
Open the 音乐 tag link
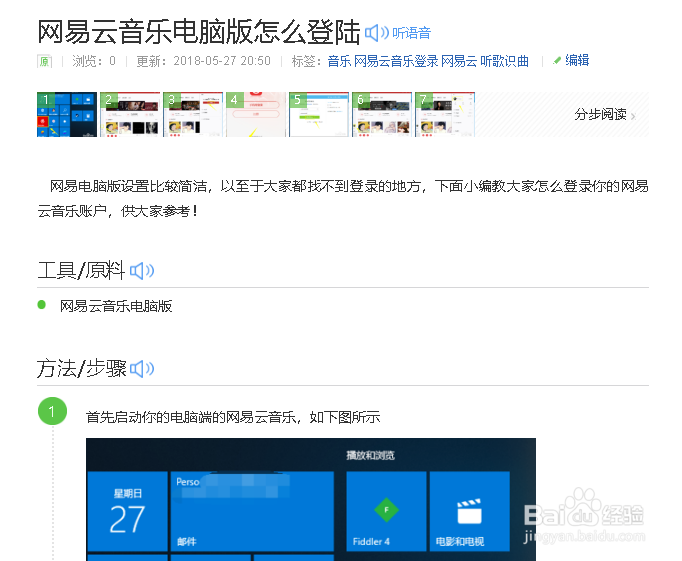pos(339,61)
